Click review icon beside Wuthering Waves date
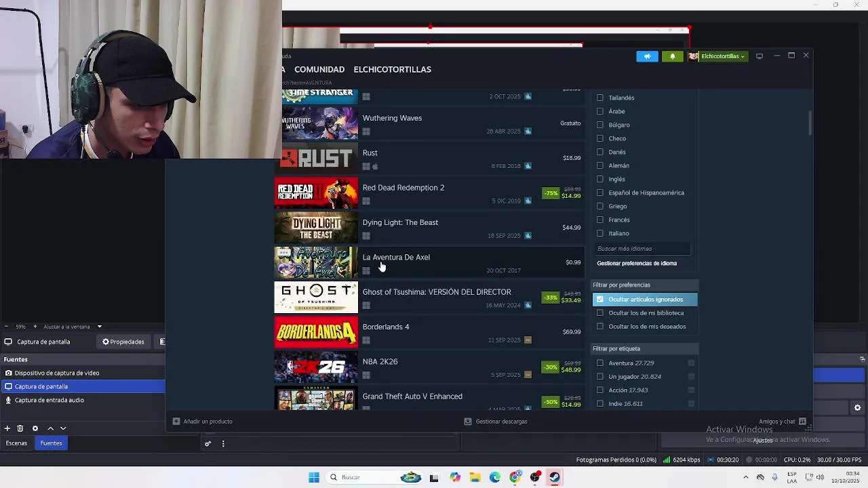Image resolution: width=868 pixels, height=488 pixels. [528, 131]
